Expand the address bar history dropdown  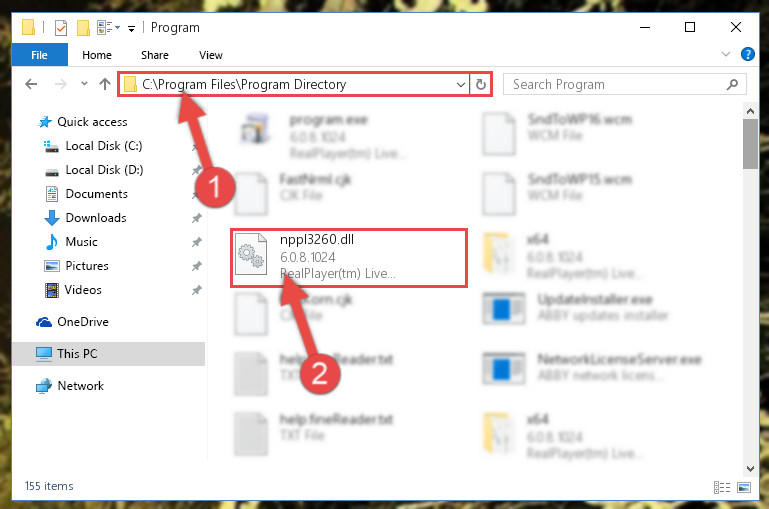[461, 84]
